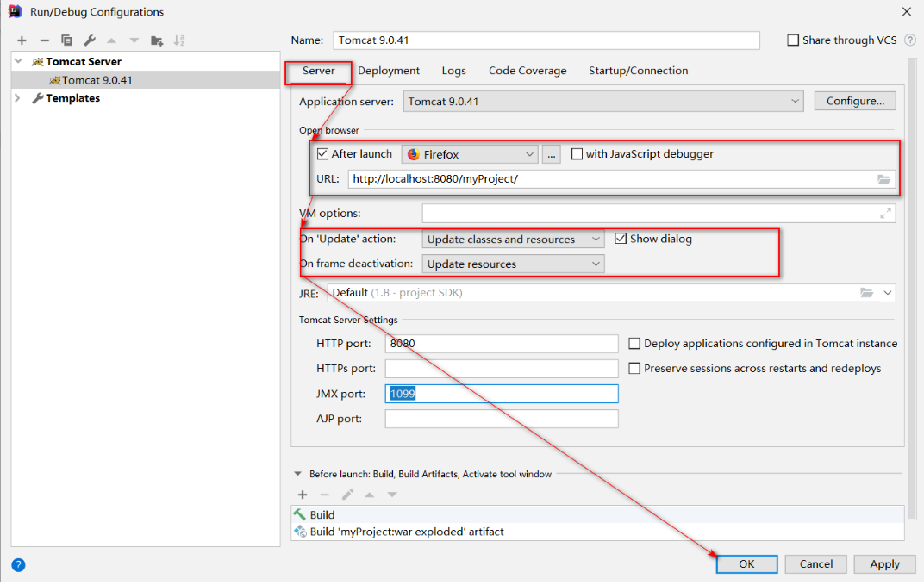Click the JMX port field
The image size is (924, 585).
click(502, 394)
